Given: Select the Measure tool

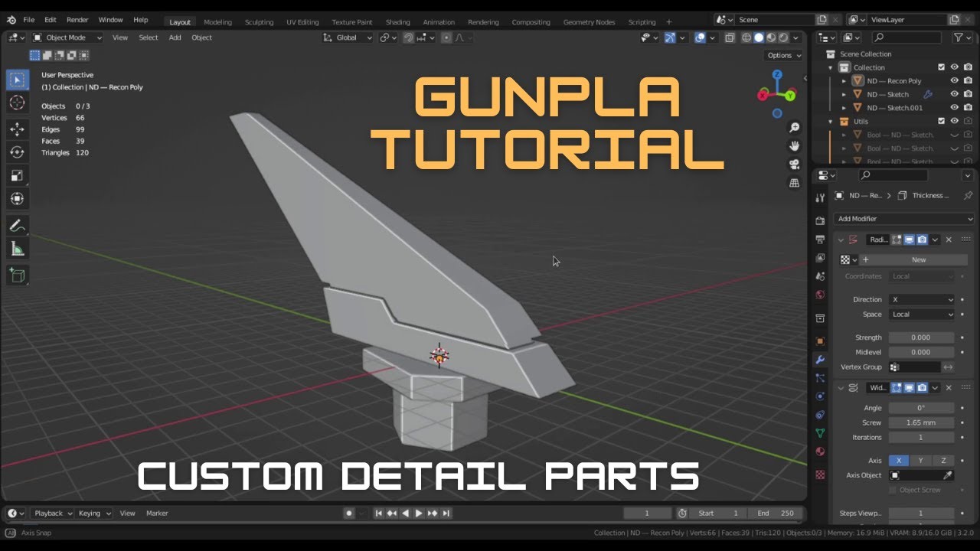Looking at the screenshot, I should coord(18,248).
